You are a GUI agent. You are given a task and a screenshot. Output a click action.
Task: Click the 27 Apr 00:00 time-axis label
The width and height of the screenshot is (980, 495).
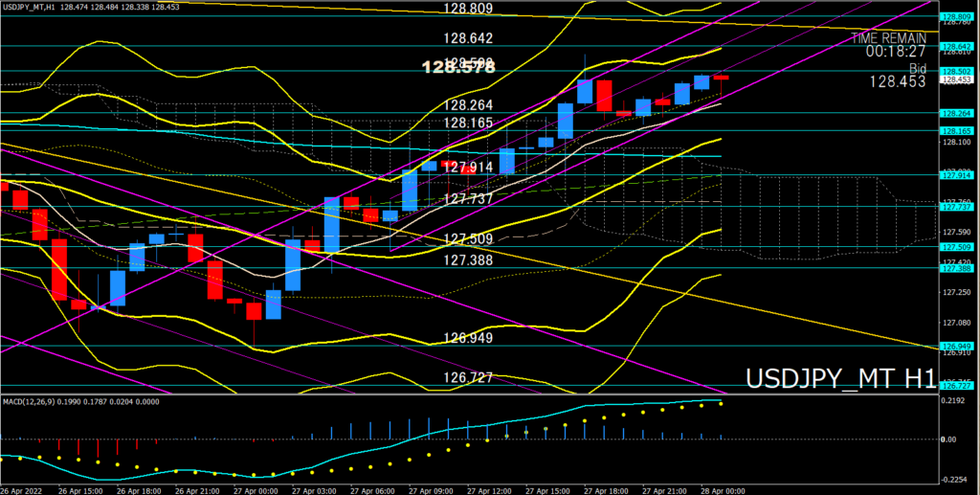(x=254, y=490)
